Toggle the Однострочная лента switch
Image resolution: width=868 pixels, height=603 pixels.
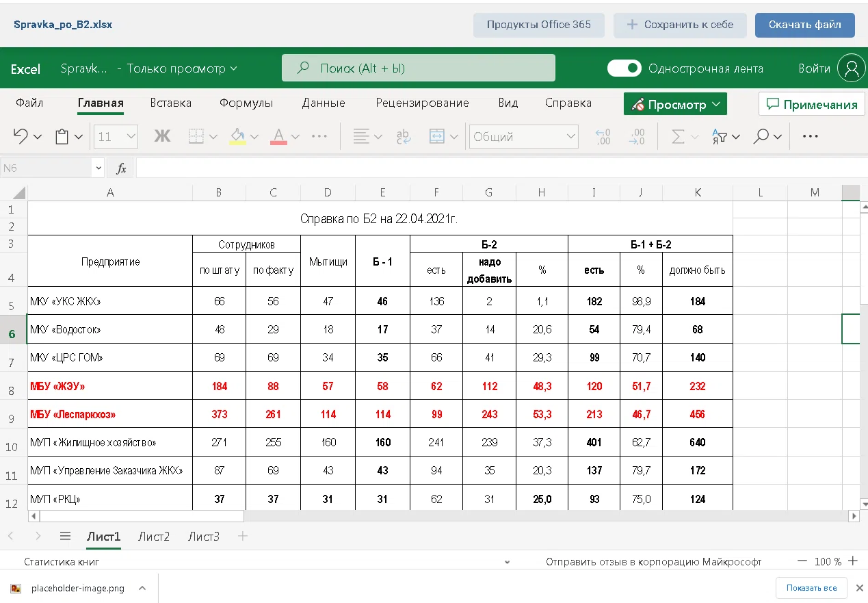[x=624, y=68]
